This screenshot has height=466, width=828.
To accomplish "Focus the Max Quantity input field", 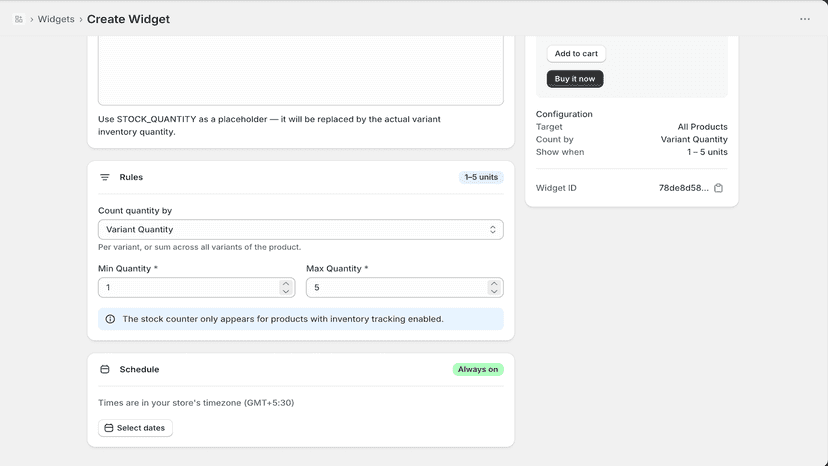I will point(404,287).
